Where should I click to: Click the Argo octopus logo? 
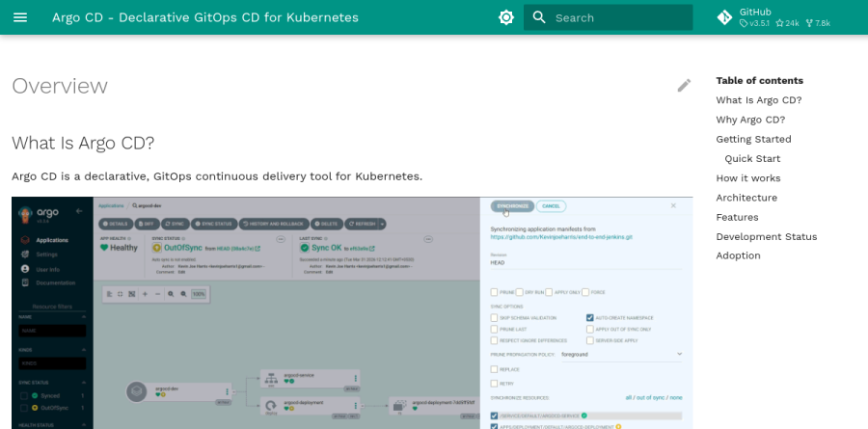click(25, 214)
